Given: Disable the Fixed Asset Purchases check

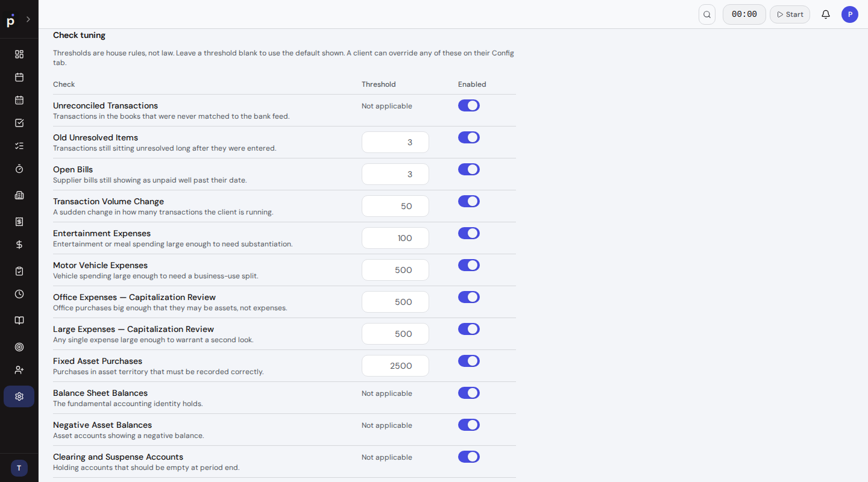Looking at the screenshot, I should (469, 361).
